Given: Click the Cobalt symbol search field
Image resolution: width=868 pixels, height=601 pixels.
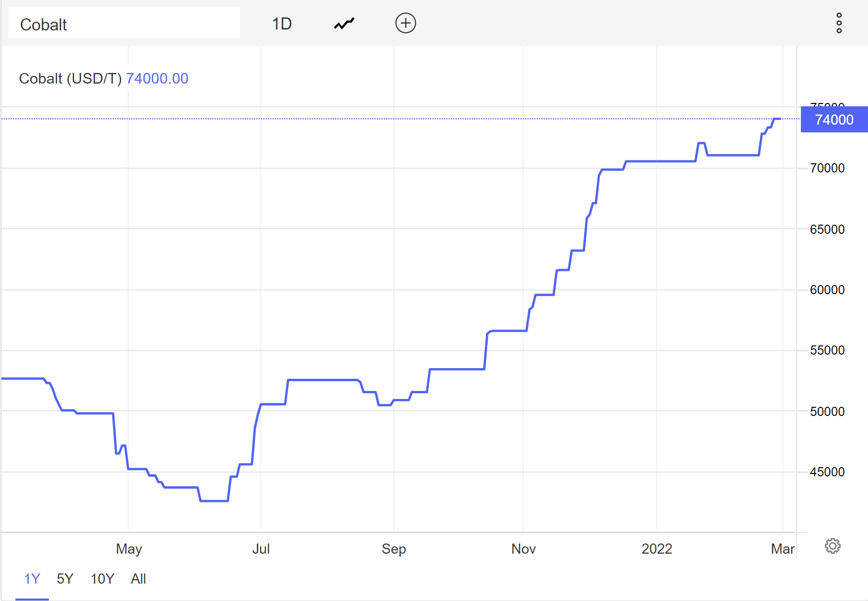Looking at the screenshot, I should coord(124,23).
